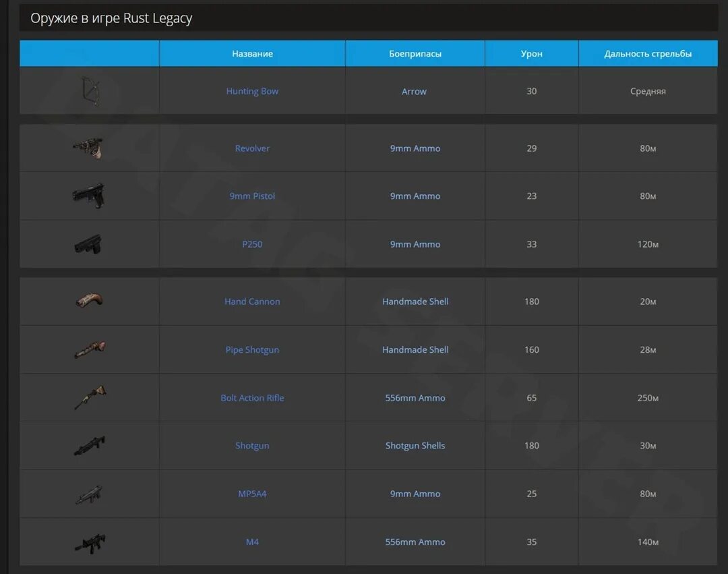Click damage value 35 for M4
The image size is (728, 574).
[x=532, y=542]
